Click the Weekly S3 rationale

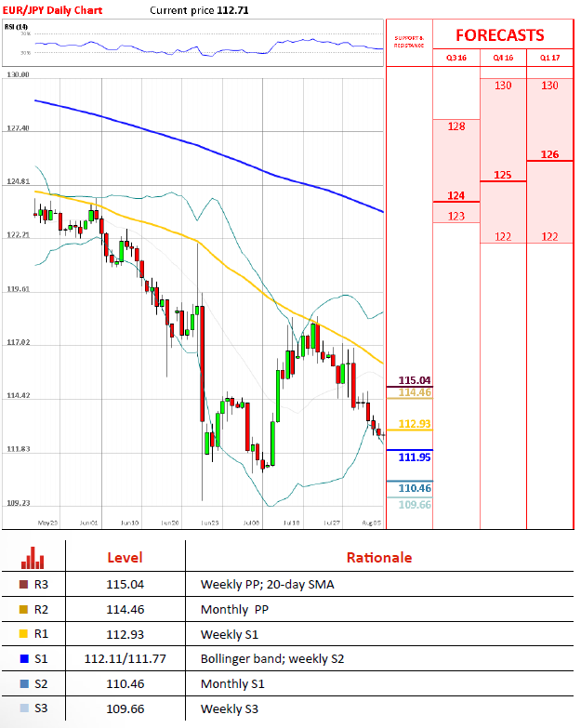[x=230, y=709]
